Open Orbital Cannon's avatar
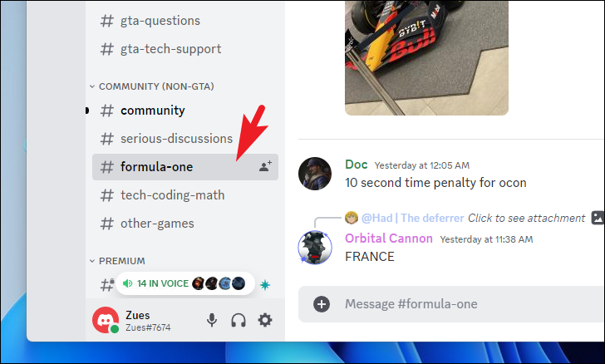605x364 pixels. pos(315,248)
